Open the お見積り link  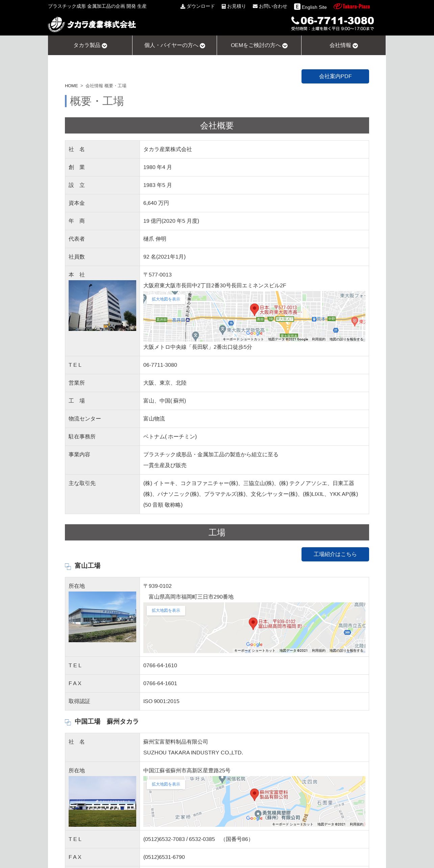coord(234,6)
